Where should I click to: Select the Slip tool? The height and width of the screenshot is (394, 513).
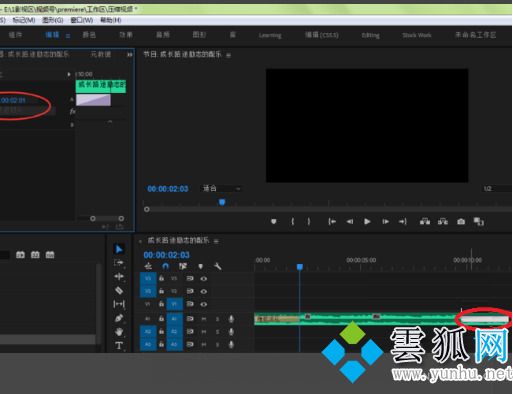(119, 304)
